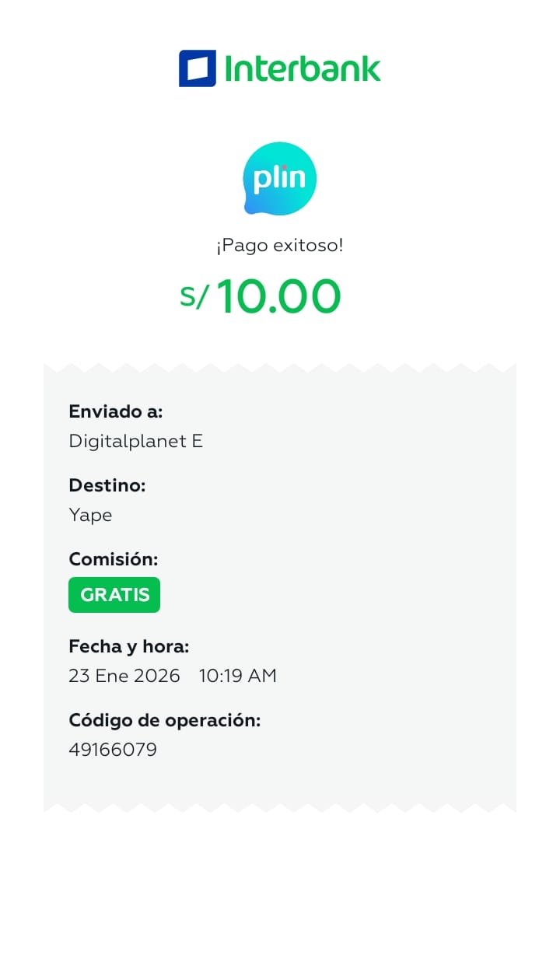The image size is (560, 969).
Task: Open the plin bubble logo
Action: [x=280, y=179]
